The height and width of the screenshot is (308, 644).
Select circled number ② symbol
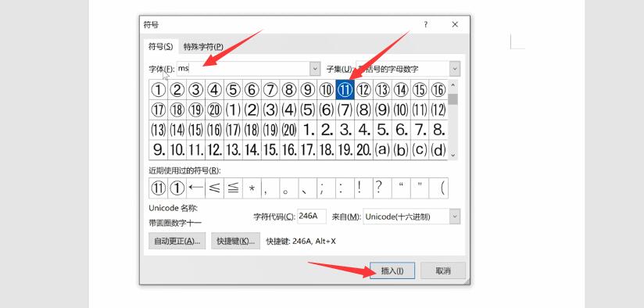(x=177, y=90)
